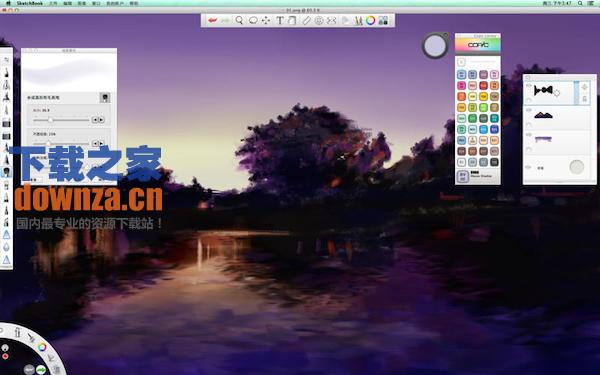This screenshot has width=600, height=375.
Task: Click the Copic rainbow logo banner
Action: coord(478,45)
